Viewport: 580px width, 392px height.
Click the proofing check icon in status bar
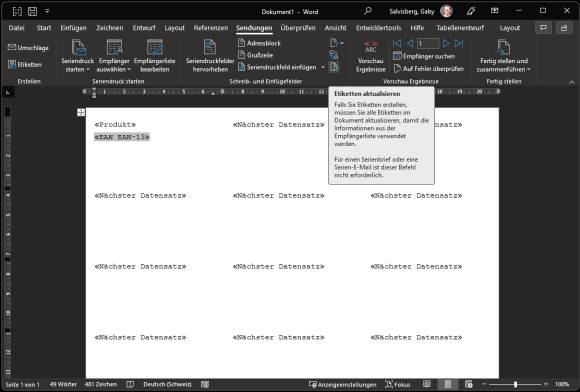pyautogui.click(x=130, y=385)
